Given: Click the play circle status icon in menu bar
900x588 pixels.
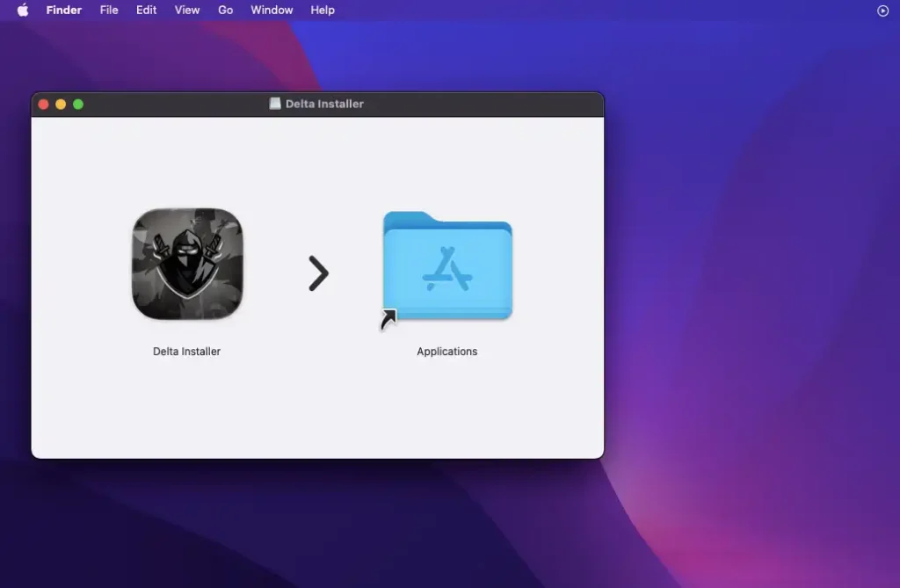Looking at the screenshot, I should pos(882,11).
